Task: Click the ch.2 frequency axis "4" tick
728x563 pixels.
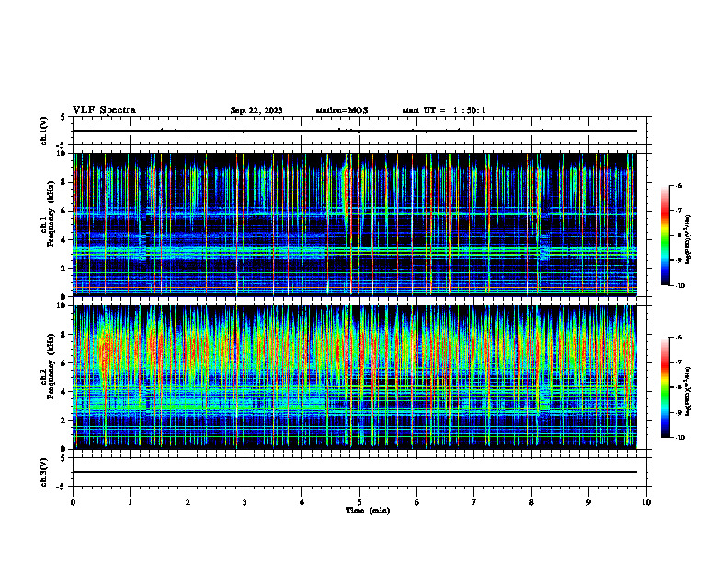Action: [x=63, y=392]
